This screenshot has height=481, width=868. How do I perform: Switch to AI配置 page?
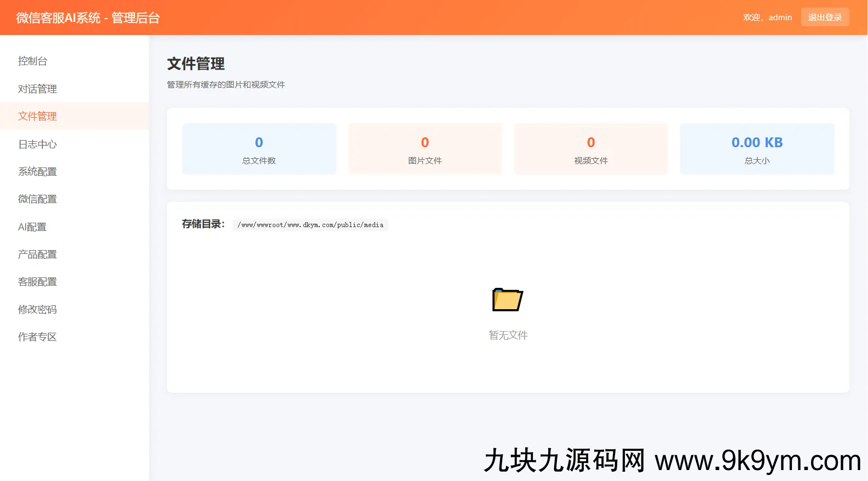(32, 227)
